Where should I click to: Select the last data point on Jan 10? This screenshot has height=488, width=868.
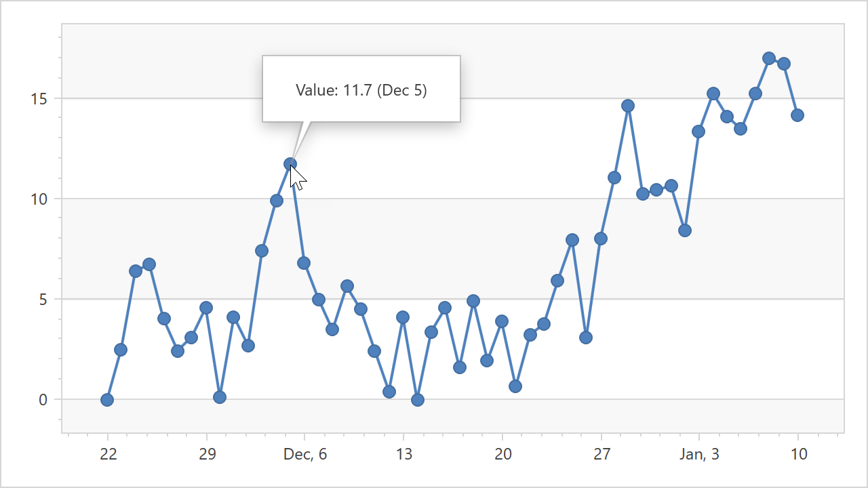(x=797, y=115)
